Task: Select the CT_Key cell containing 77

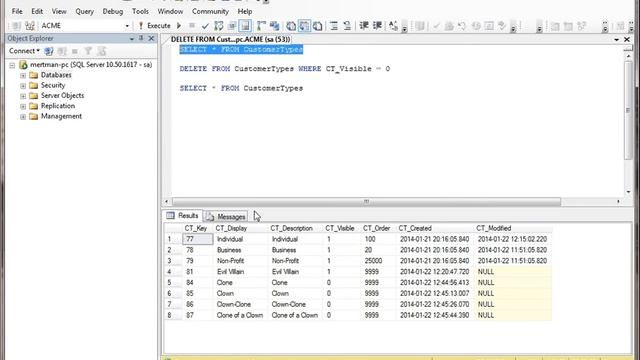Action: pos(198,239)
